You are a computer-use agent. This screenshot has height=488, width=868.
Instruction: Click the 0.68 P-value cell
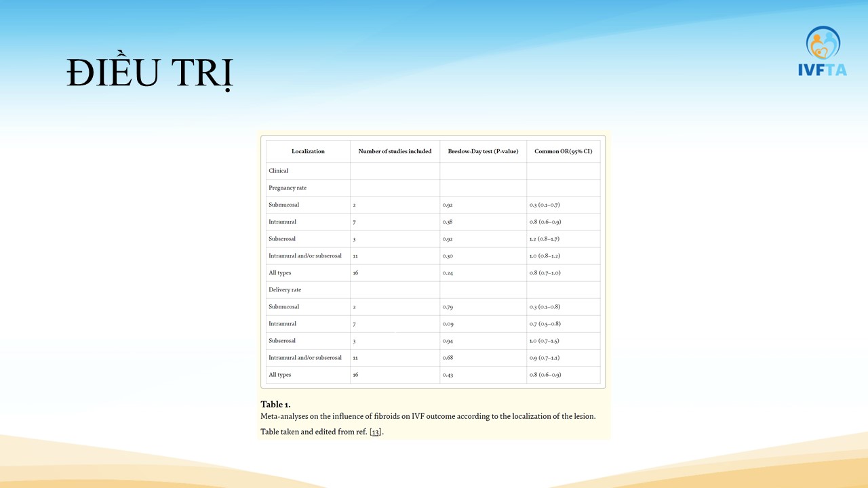[x=448, y=358]
